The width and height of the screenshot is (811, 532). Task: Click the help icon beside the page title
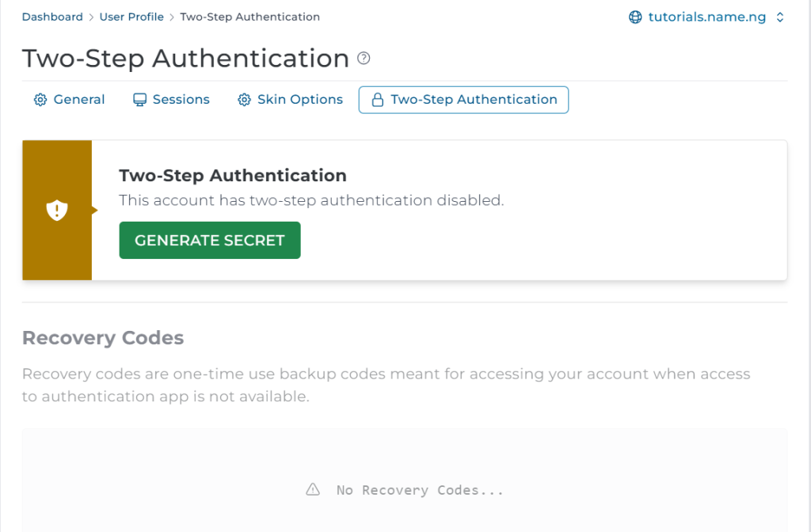(x=364, y=59)
